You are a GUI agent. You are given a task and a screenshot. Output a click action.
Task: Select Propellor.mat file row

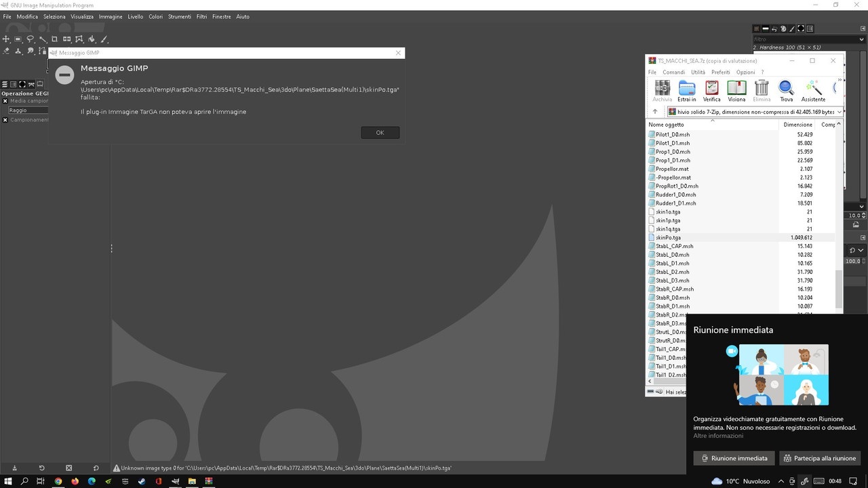672,169
